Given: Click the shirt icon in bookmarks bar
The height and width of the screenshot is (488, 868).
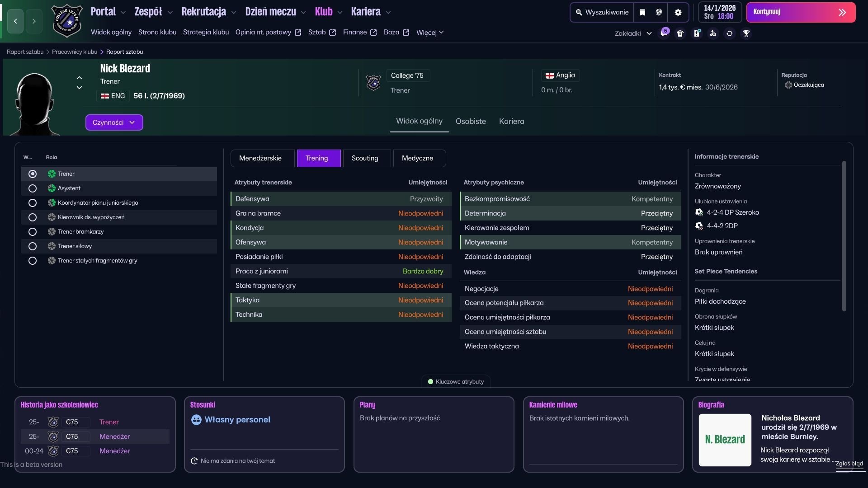Looking at the screenshot, I should [x=680, y=33].
